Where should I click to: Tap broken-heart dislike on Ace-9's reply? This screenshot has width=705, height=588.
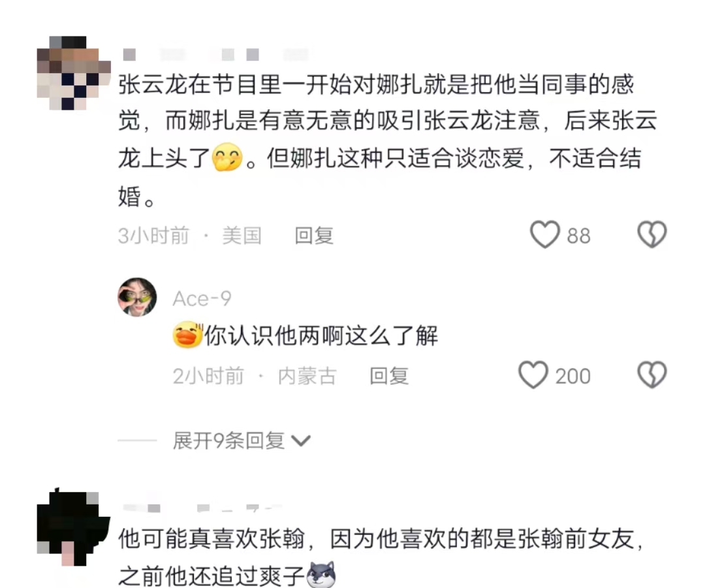click(x=652, y=375)
